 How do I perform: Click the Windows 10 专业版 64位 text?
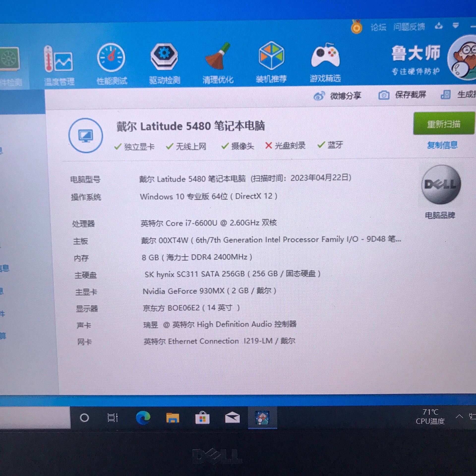(184, 197)
